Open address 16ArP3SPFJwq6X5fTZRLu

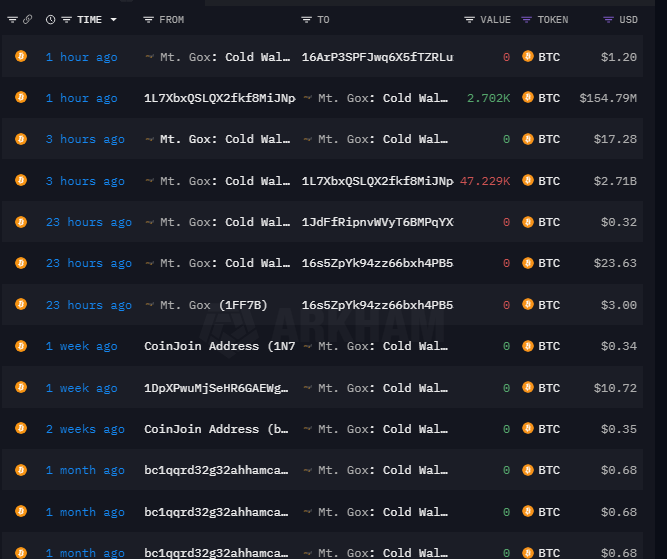coord(377,57)
